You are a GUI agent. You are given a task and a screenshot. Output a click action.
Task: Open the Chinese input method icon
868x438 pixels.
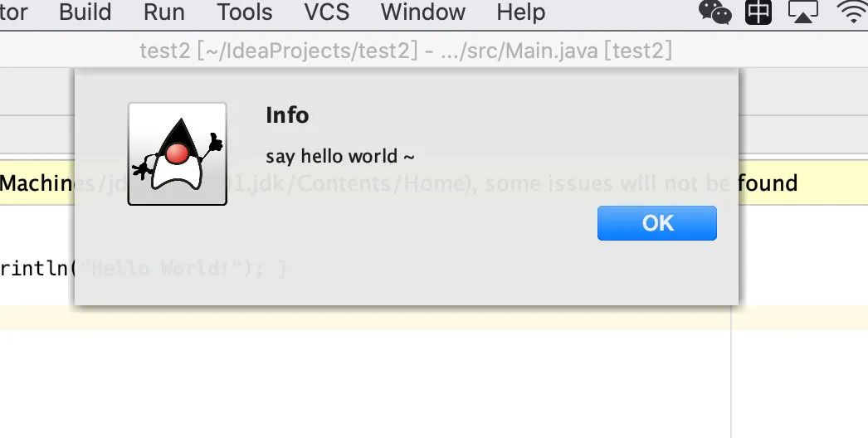point(758,12)
